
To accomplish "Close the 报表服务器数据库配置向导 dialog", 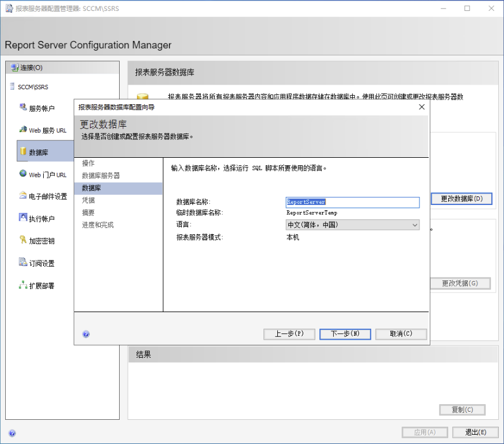I will (422, 107).
